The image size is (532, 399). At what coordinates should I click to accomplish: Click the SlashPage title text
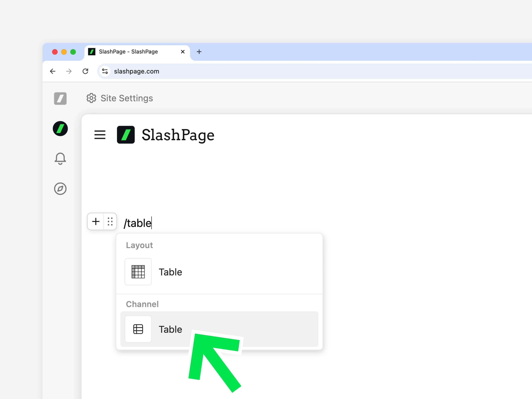pos(178,135)
